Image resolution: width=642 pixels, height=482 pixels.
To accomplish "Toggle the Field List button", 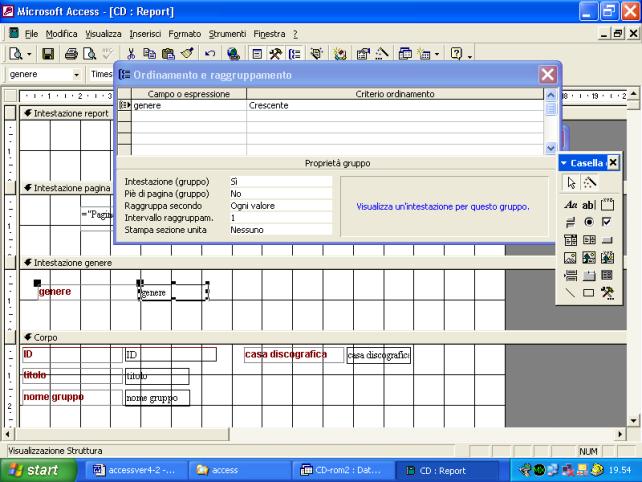I will pyautogui.click(x=257, y=54).
